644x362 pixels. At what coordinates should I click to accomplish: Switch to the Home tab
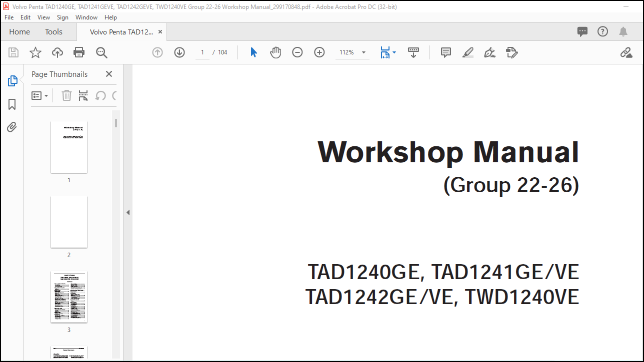point(19,31)
